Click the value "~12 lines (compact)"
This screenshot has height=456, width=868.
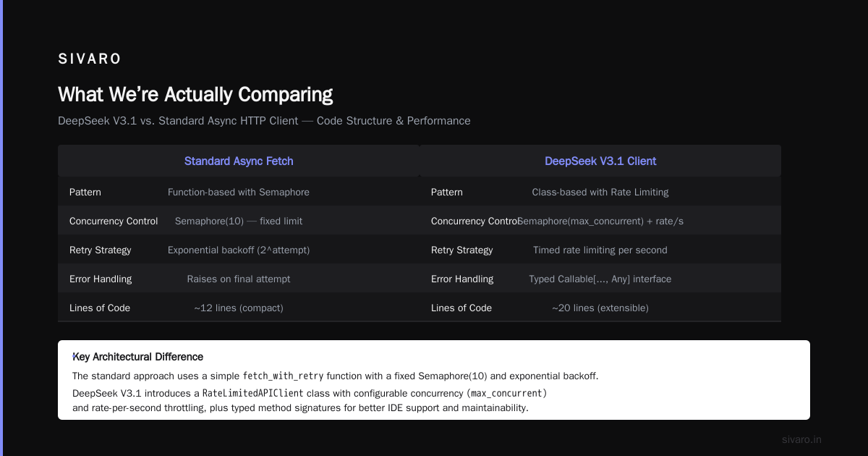239,308
